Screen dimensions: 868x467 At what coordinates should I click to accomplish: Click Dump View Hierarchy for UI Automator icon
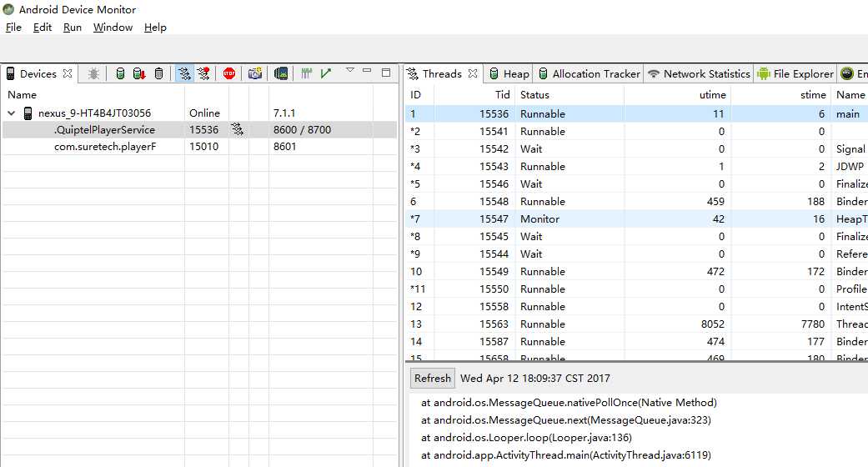point(281,73)
